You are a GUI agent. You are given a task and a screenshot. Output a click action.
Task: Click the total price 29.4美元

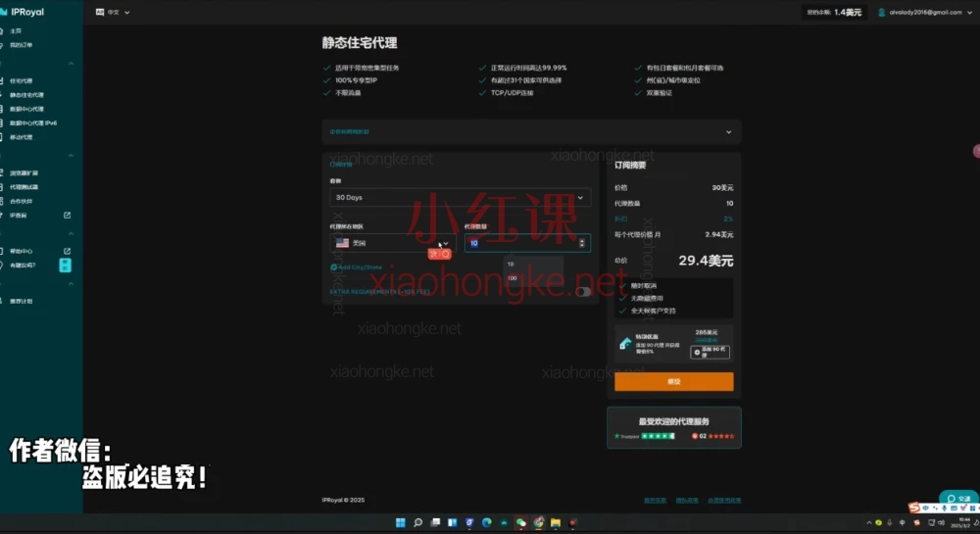[x=706, y=261]
